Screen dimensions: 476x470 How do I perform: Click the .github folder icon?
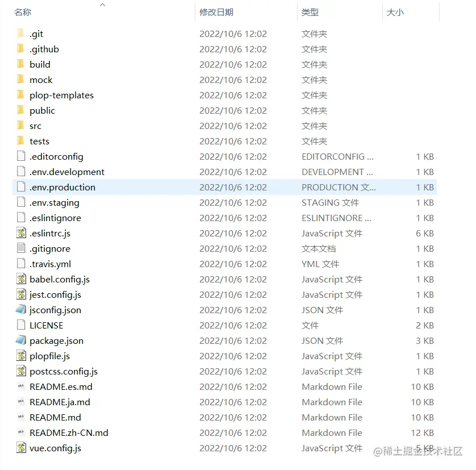coord(20,48)
